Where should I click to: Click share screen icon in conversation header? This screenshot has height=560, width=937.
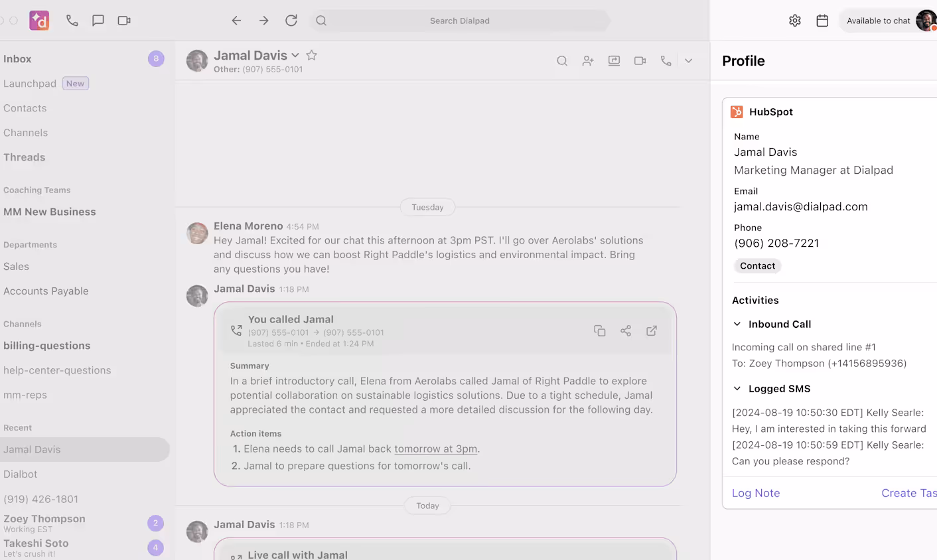click(614, 61)
